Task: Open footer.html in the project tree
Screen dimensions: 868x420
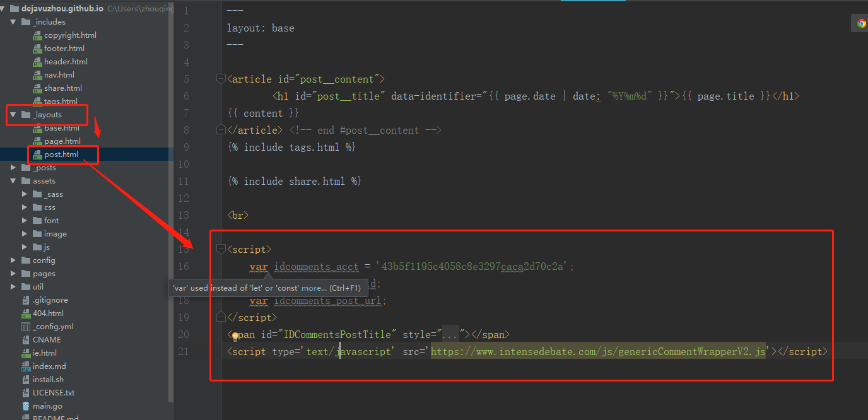Action: click(x=64, y=49)
